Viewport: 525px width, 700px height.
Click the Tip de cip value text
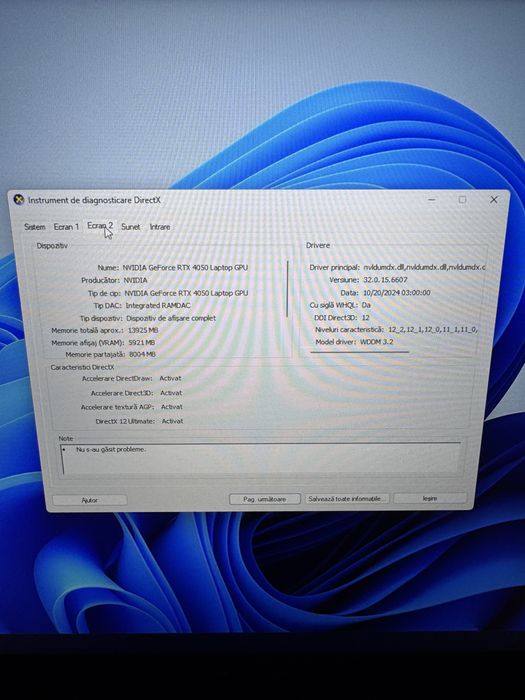tap(186, 293)
